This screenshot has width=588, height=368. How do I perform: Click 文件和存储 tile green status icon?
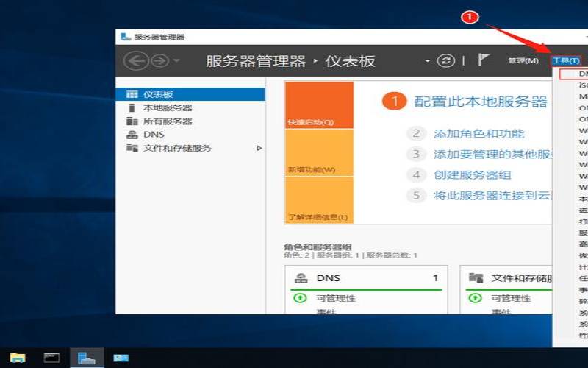[475, 298]
